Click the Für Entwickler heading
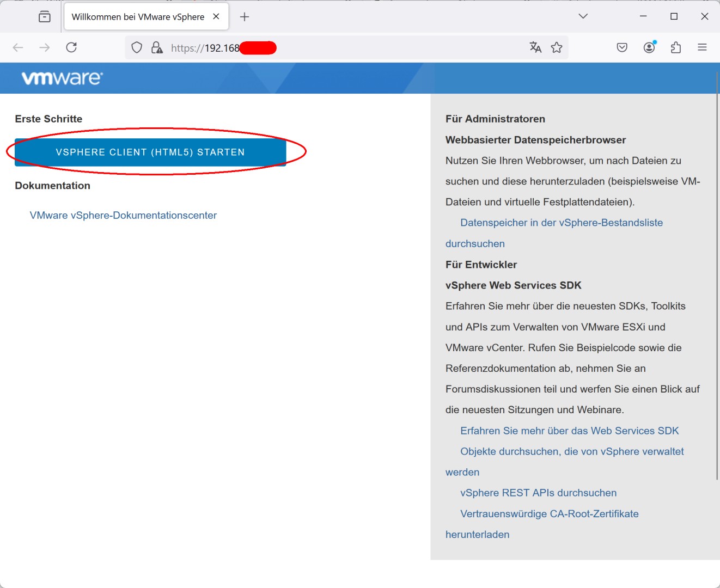 tap(481, 265)
